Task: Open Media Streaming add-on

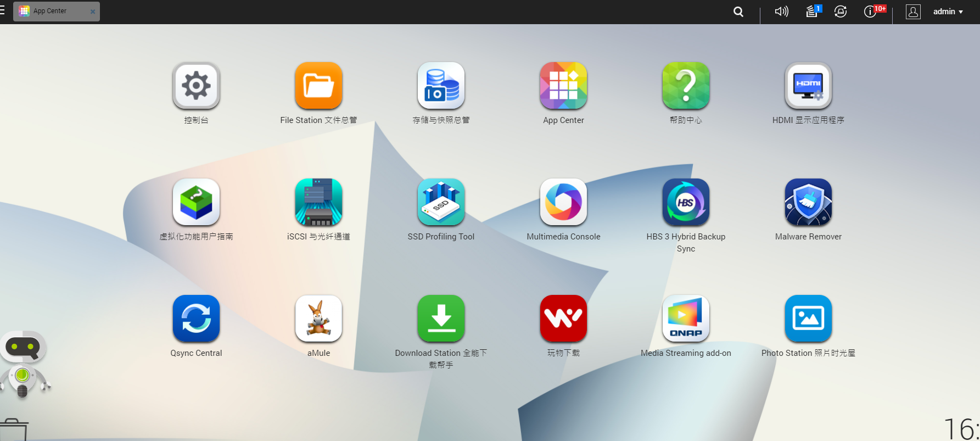Action: [686, 319]
